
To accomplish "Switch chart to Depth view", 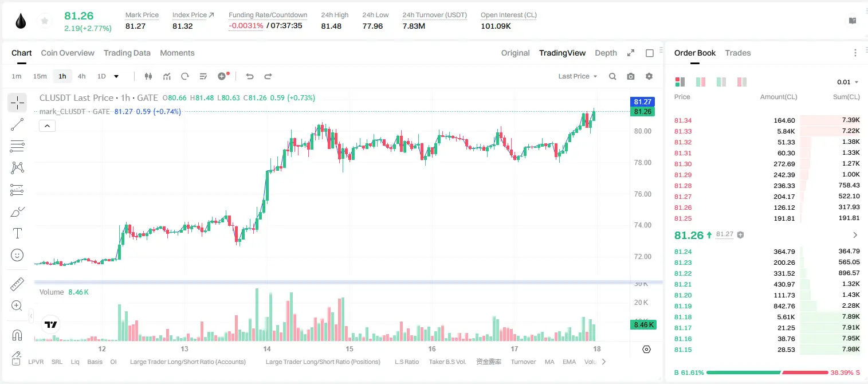I will (x=606, y=53).
